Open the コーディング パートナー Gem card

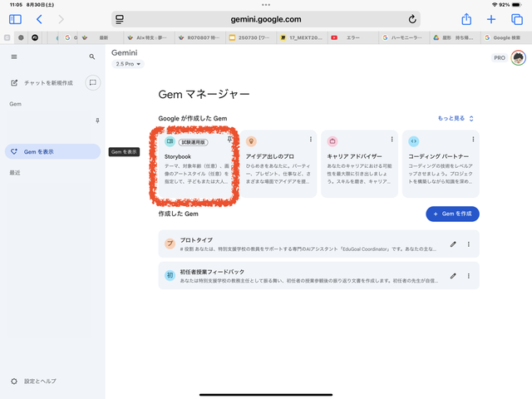click(441, 164)
